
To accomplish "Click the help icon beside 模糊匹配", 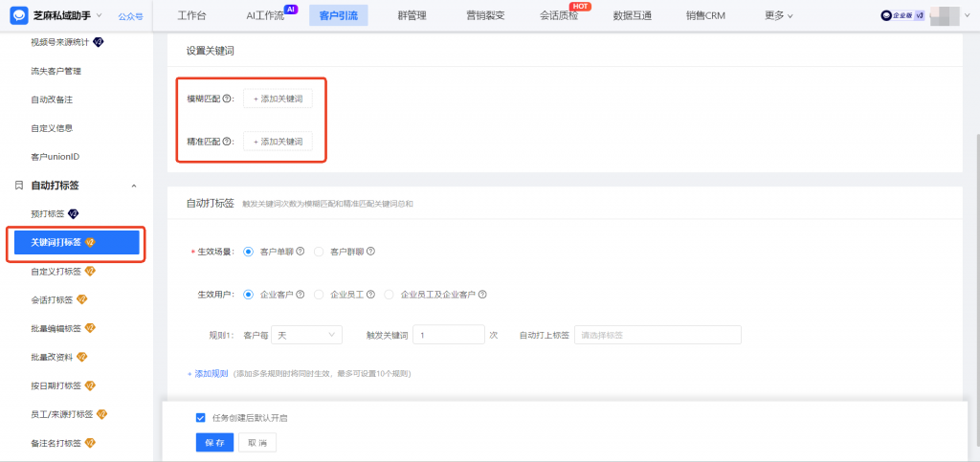I will click(227, 99).
